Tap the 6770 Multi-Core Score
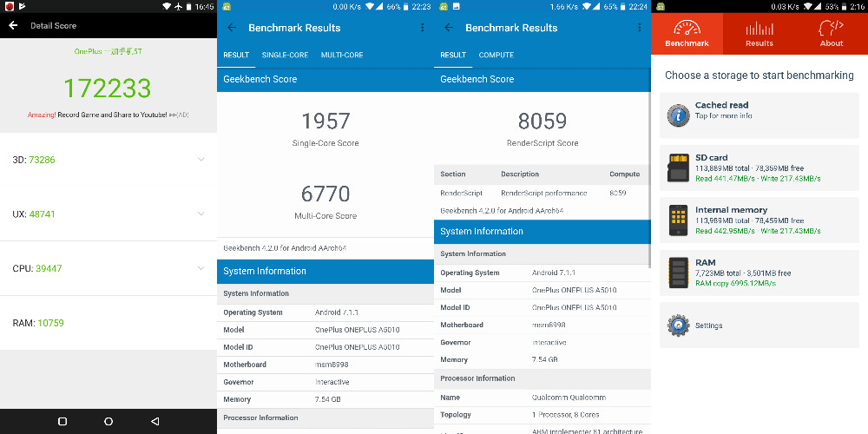 (x=325, y=194)
